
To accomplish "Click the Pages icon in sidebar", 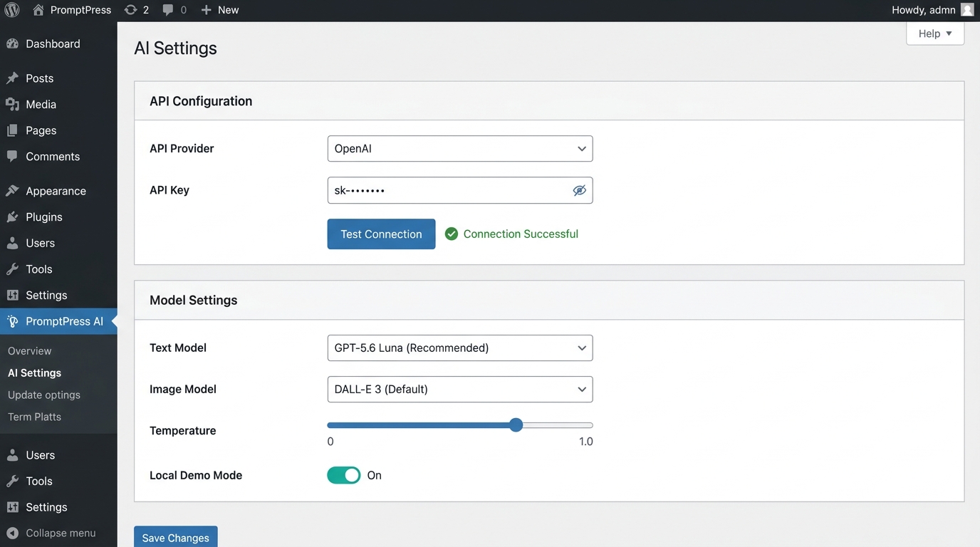I will coord(12,130).
